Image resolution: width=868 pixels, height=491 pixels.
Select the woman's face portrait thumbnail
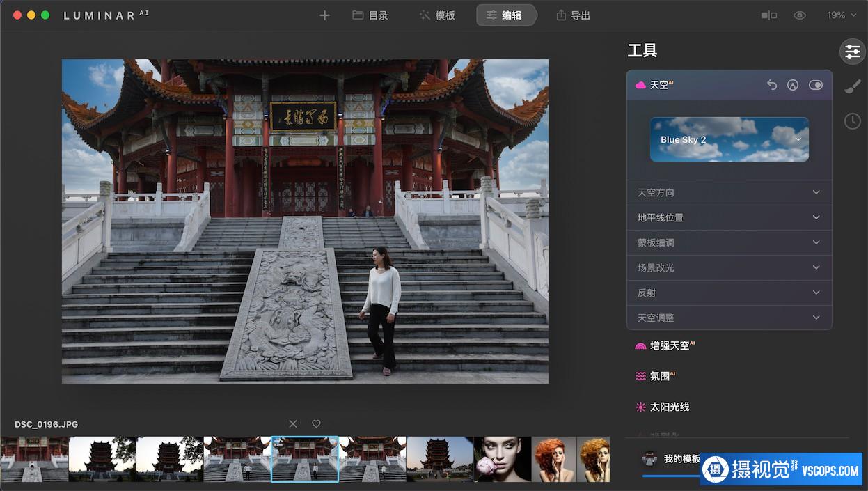click(503, 460)
